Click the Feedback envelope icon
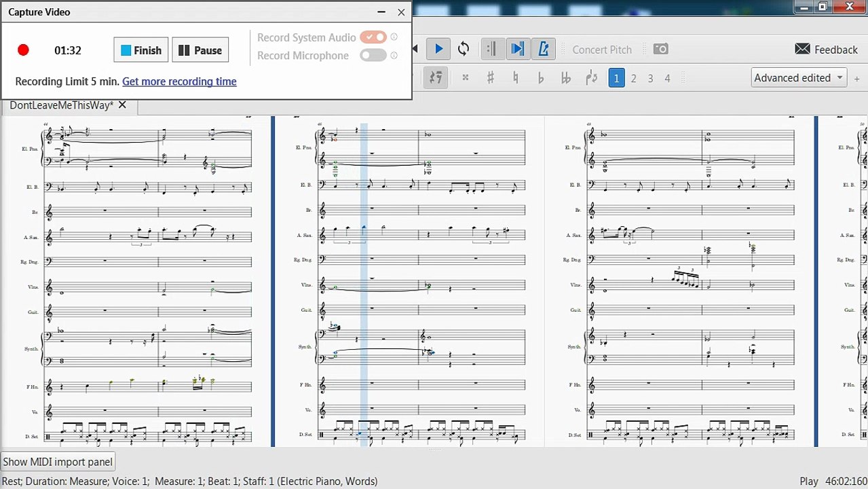The height and width of the screenshot is (489, 868). click(802, 49)
